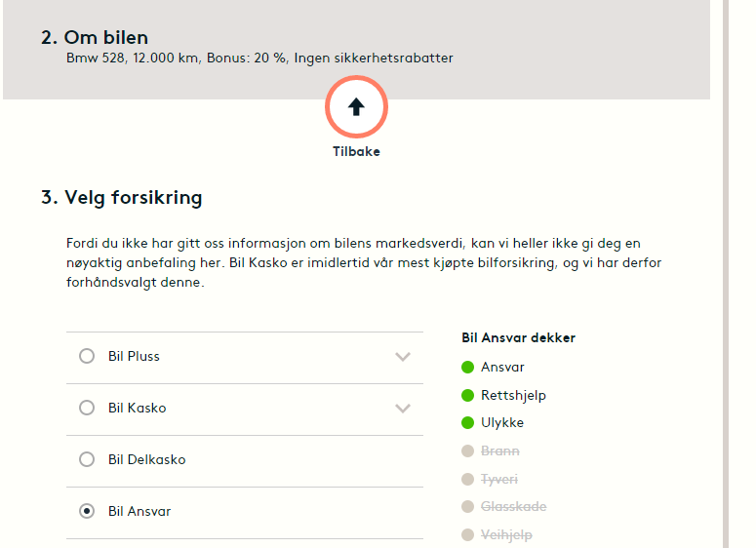756x548 pixels.
Task: Pick the Bil Delkasko radio button
Action: pyautogui.click(x=87, y=459)
